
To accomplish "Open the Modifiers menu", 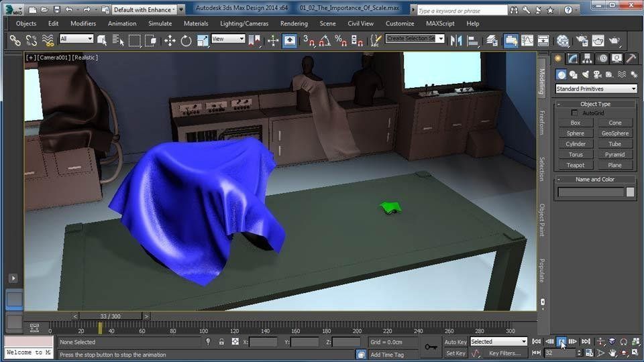I will coord(83,23).
